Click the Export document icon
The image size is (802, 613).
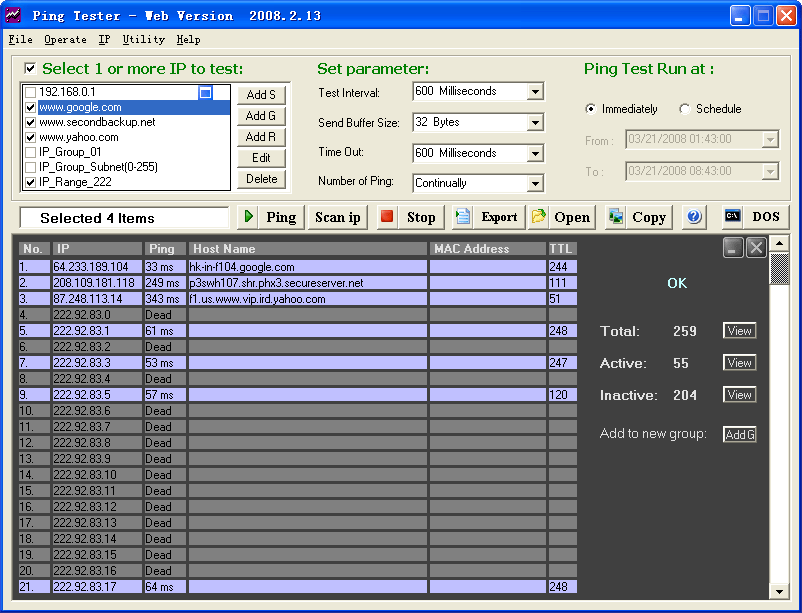(463, 216)
